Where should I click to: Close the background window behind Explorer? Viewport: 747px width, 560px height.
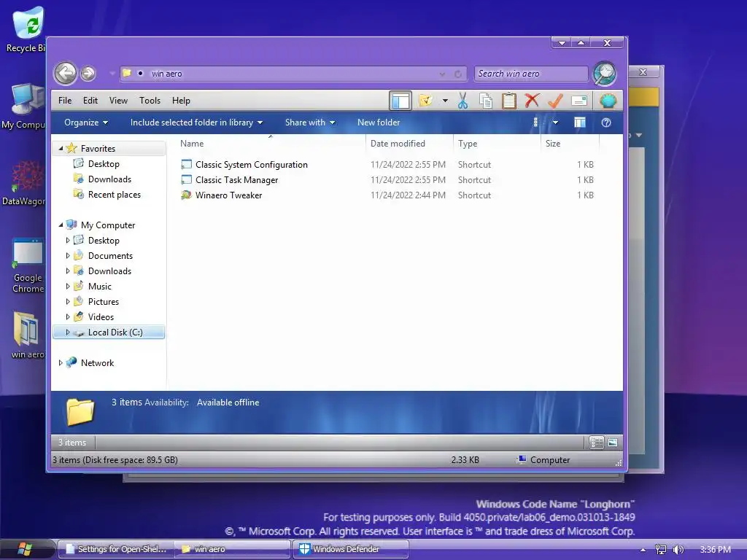point(643,72)
